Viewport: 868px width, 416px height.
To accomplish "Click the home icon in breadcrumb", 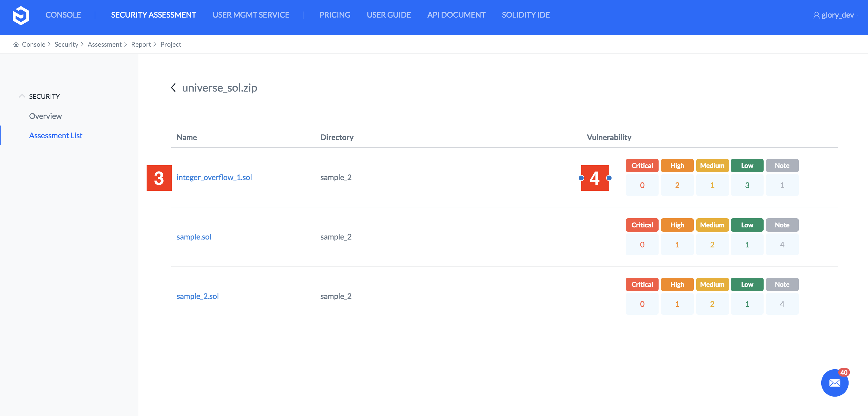I will pyautogui.click(x=16, y=45).
